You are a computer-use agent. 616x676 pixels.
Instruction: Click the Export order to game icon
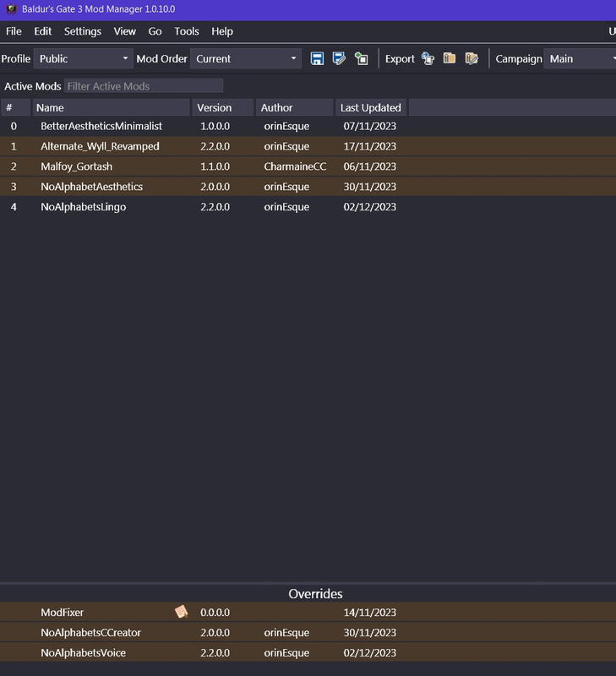[428, 58]
